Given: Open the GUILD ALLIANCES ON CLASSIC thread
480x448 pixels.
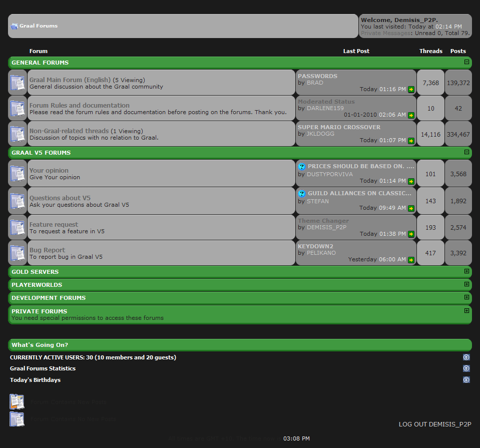Looking at the screenshot, I should (359, 193).
